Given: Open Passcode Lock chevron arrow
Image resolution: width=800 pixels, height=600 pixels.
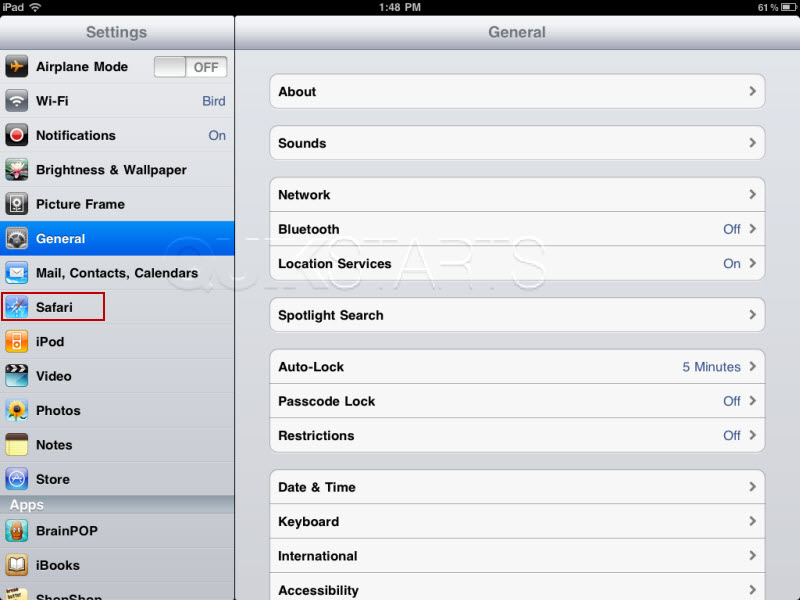Looking at the screenshot, I should pyautogui.click(x=752, y=401).
